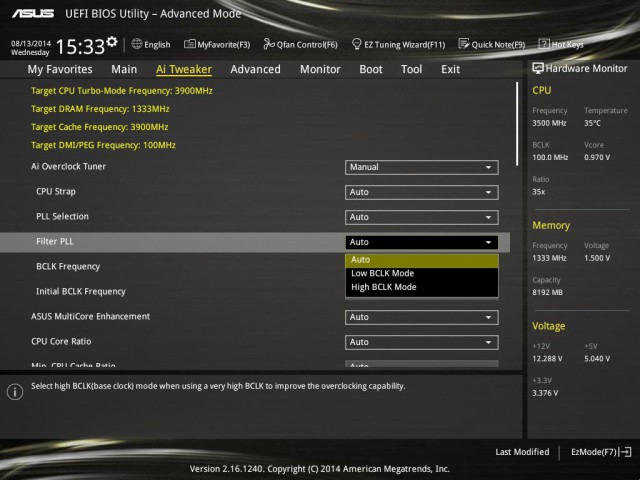Collapse the Filter PLL dropdown
The width and height of the screenshot is (640, 480).
pyautogui.click(x=422, y=242)
